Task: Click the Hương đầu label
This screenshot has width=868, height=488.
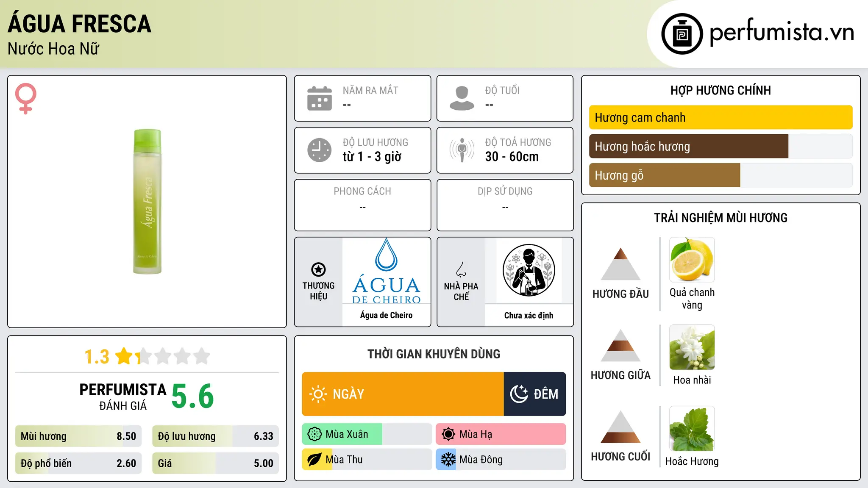Action: (x=620, y=294)
